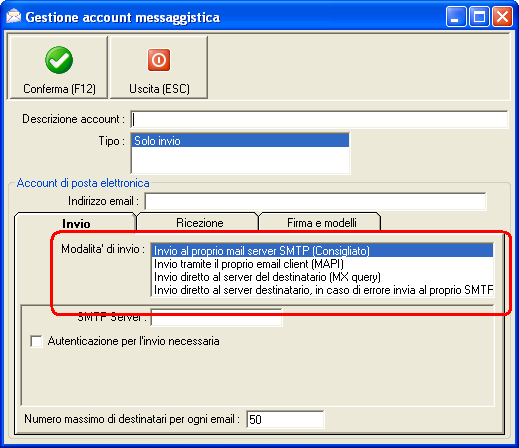
Task: Click the red power Uscita icon
Action: pos(159,60)
